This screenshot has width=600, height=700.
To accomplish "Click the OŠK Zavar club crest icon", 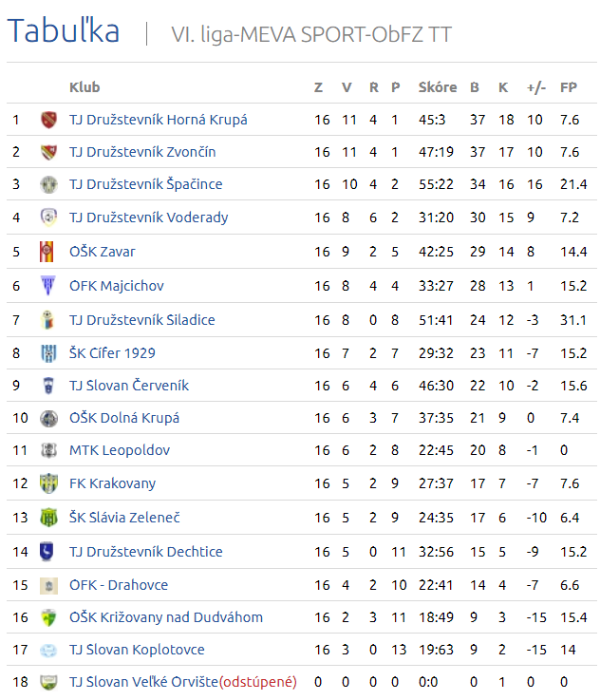I will (47, 252).
